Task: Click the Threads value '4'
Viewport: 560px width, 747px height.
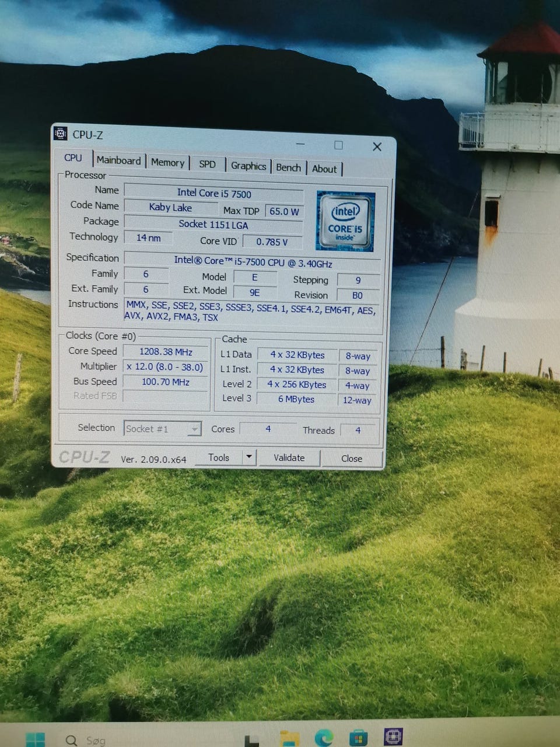Action: click(x=358, y=430)
